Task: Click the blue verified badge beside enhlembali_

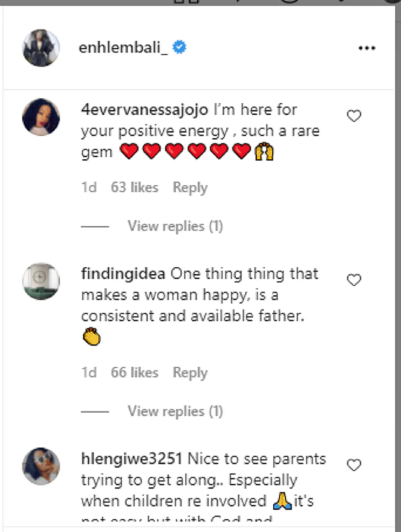Action: (x=179, y=47)
